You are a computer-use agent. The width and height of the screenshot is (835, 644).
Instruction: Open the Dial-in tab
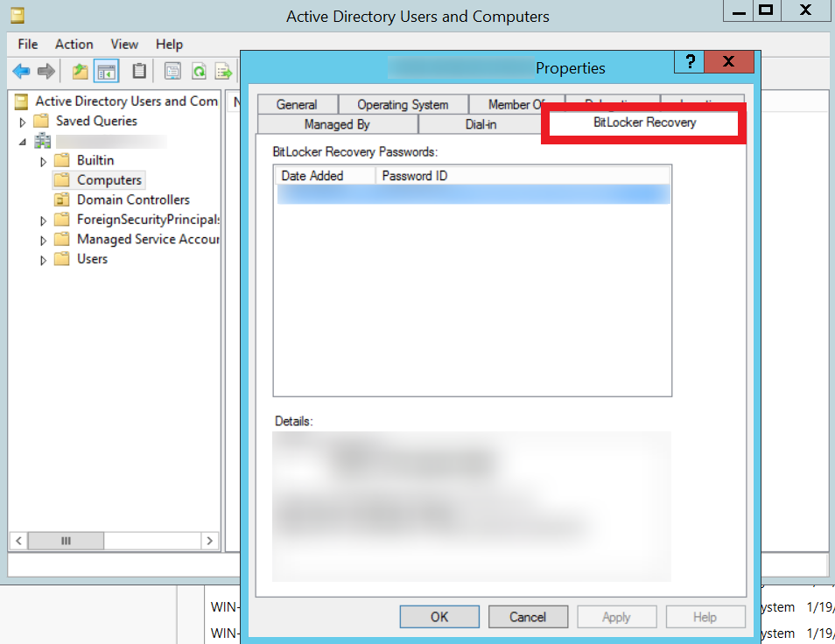click(480, 123)
